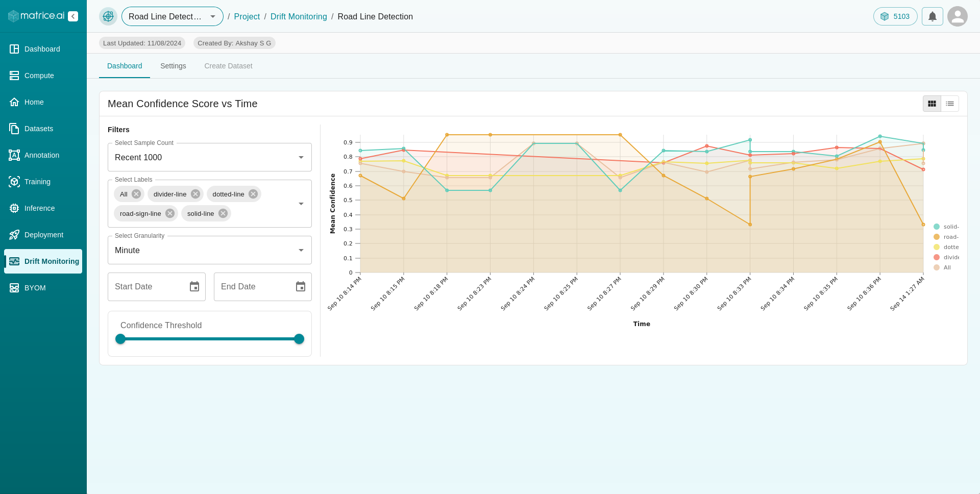Expand the Select Labels dropdown arrow
980x494 pixels.
point(301,204)
